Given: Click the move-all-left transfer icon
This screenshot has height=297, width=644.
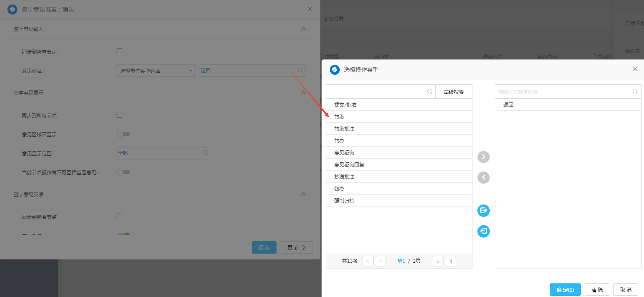Looking at the screenshot, I should (483, 231).
